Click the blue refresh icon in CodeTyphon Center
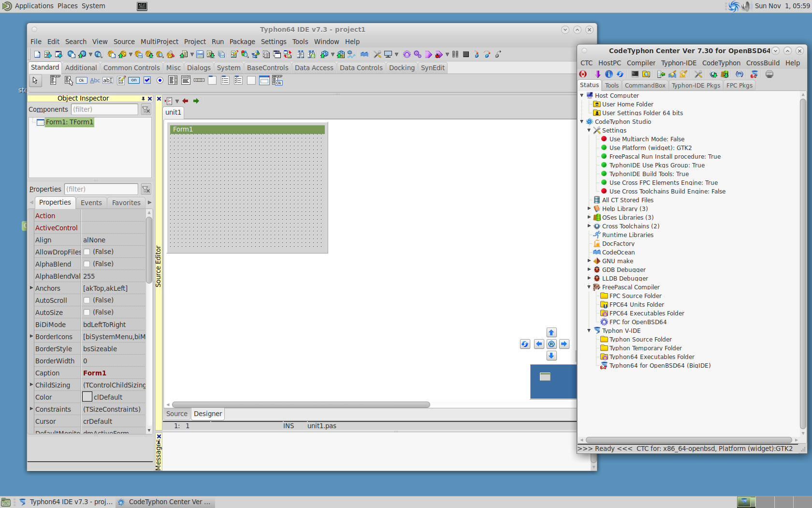This screenshot has width=812, height=508. click(x=620, y=74)
